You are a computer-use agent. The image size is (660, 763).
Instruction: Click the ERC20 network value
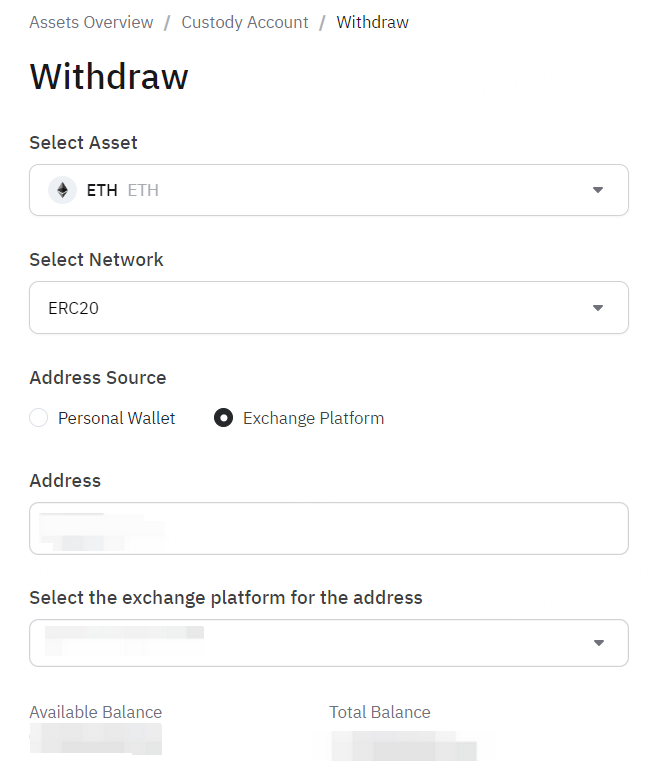click(74, 308)
